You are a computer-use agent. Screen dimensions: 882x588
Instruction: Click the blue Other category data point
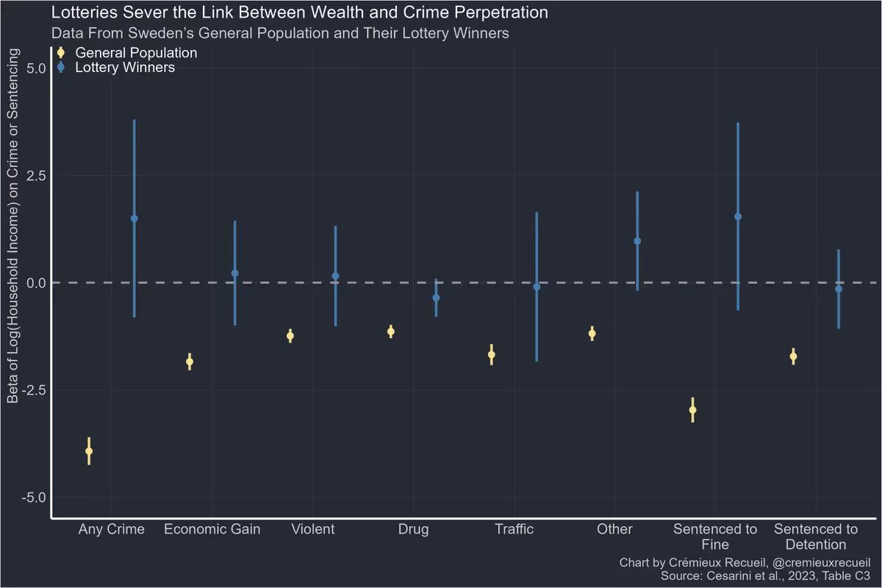tap(637, 241)
